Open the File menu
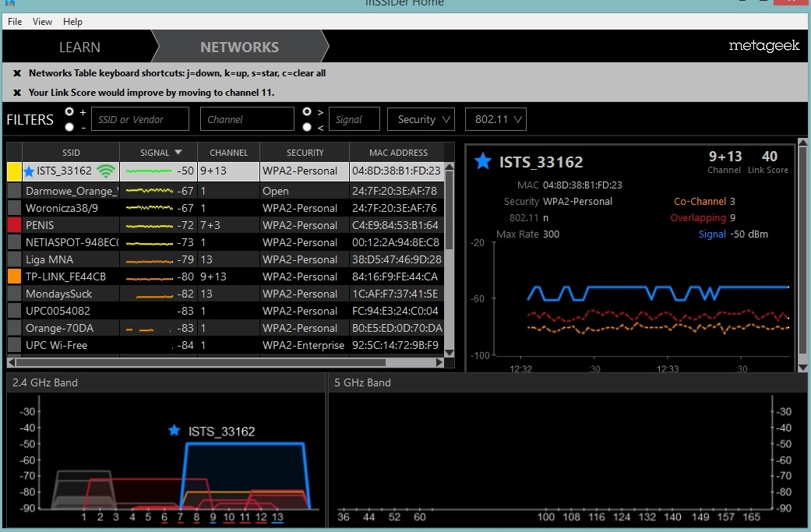811x532 pixels. [15, 22]
